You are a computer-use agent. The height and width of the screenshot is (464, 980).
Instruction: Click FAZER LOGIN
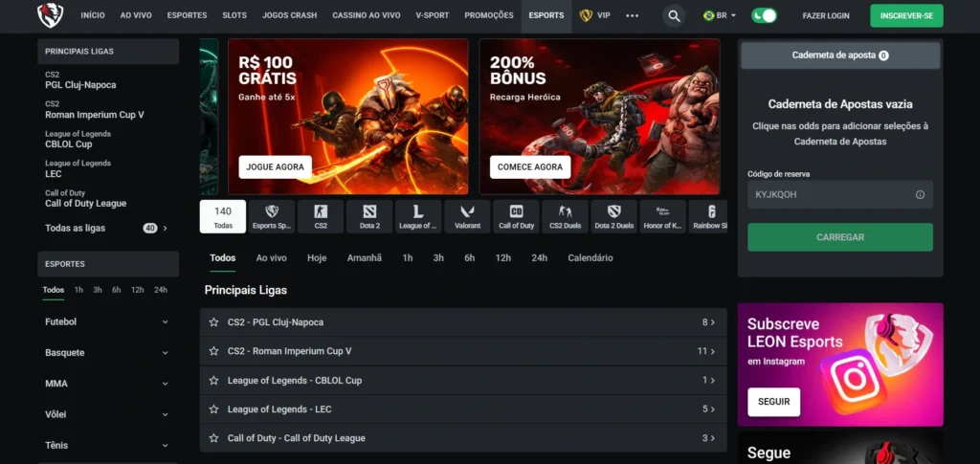pos(826,15)
